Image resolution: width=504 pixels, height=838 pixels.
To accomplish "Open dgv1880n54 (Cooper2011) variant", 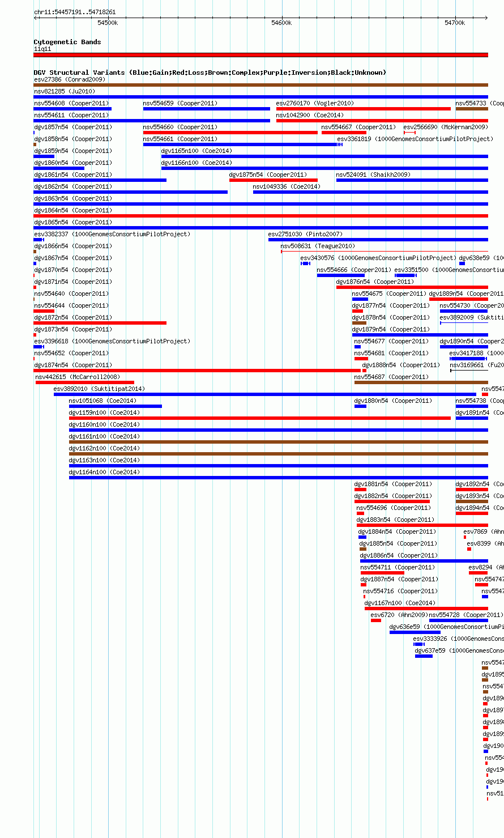I will coord(393,401).
